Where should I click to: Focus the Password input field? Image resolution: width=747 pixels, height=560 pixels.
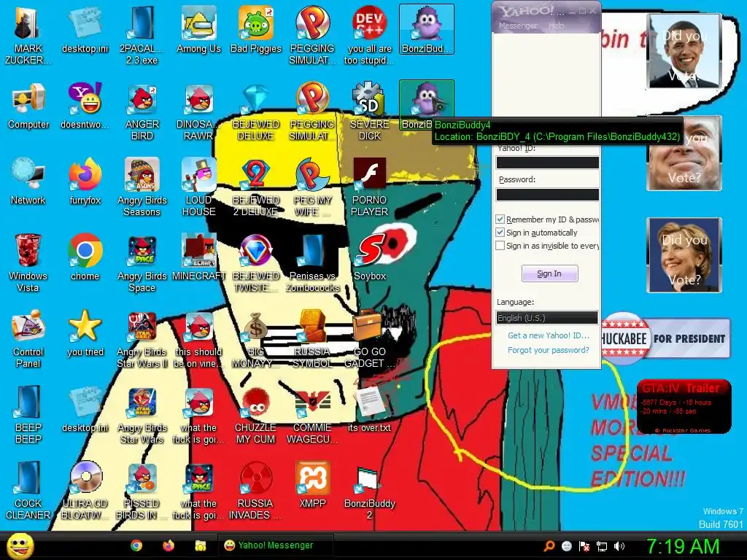[x=547, y=194]
